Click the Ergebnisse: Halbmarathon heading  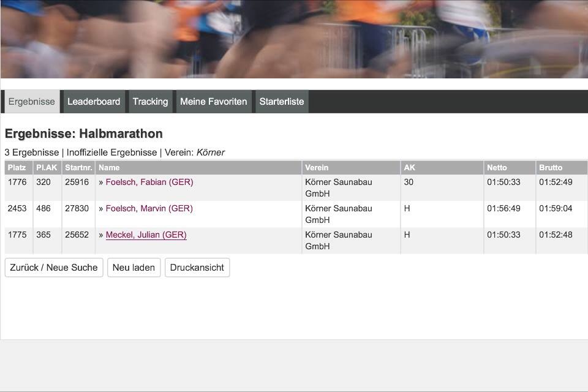click(x=84, y=134)
